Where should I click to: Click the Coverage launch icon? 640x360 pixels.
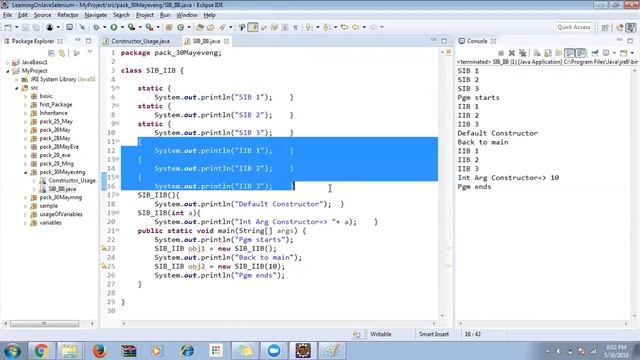pyautogui.click(x=131, y=27)
